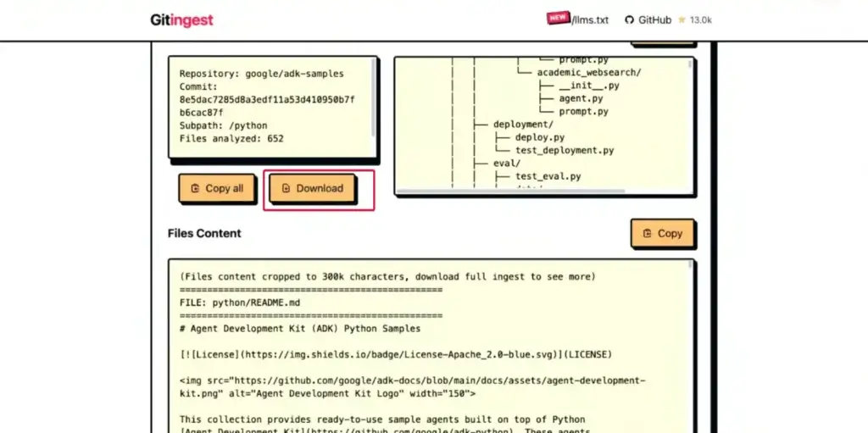This screenshot has height=433, width=868.
Task: Click the clipboard icon in Files Content Copy
Action: 647,233
